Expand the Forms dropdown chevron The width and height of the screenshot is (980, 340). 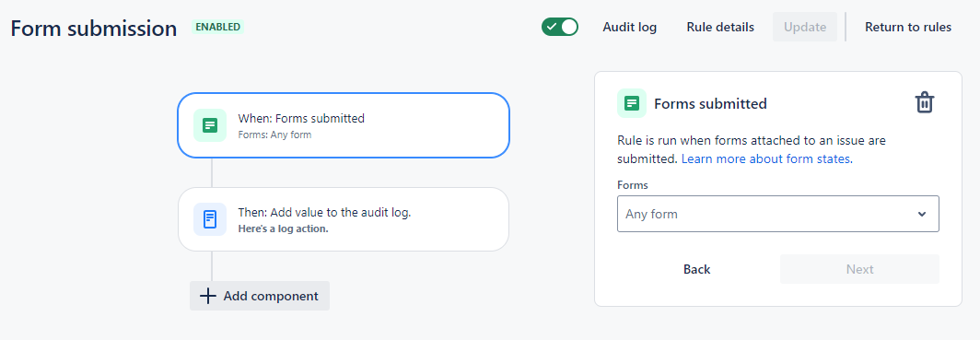pos(922,215)
